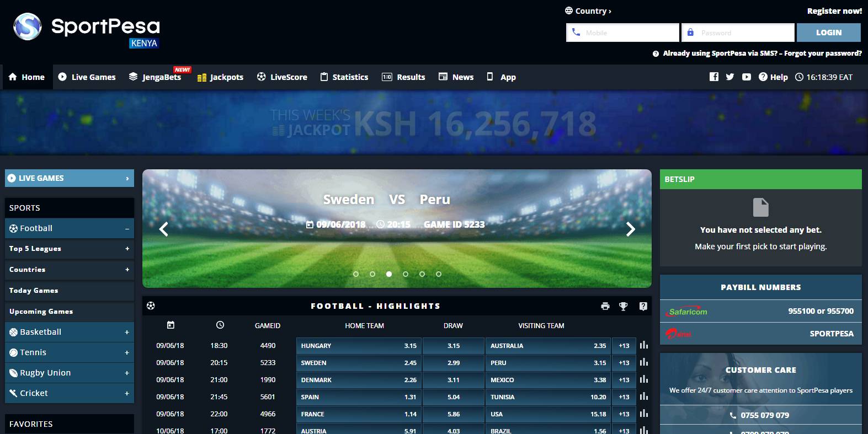Click Forgot your password? link
The width and height of the screenshot is (868, 434).
(823, 53)
